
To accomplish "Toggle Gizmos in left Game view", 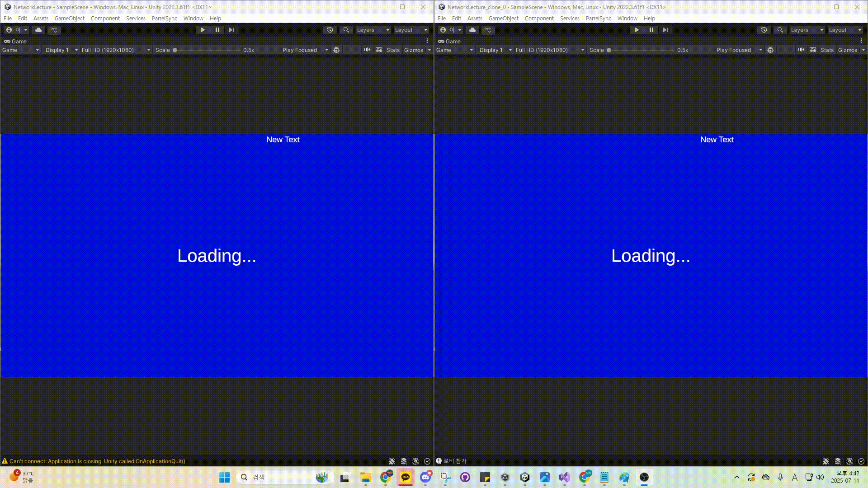I will [413, 50].
